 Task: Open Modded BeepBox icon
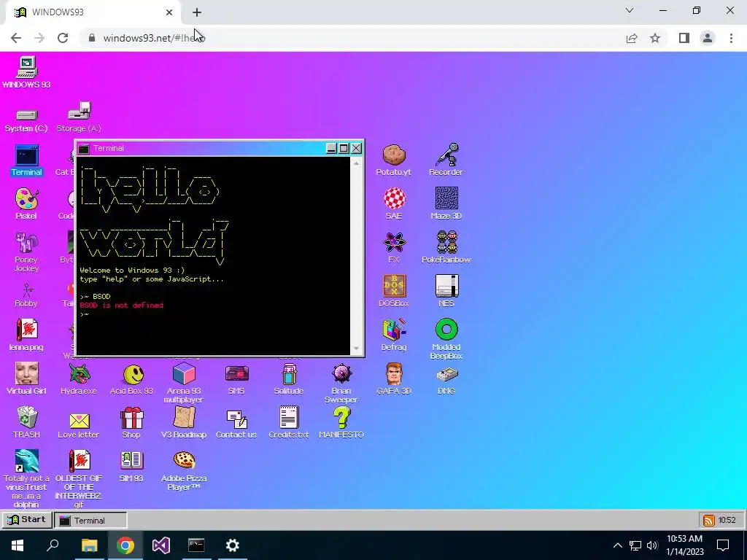tap(447, 330)
